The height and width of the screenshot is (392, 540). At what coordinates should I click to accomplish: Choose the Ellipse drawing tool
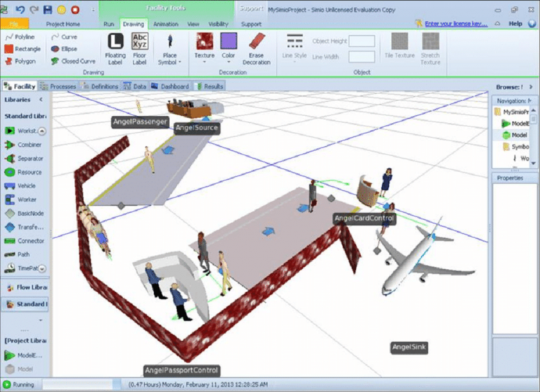pyautogui.click(x=64, y=49)
